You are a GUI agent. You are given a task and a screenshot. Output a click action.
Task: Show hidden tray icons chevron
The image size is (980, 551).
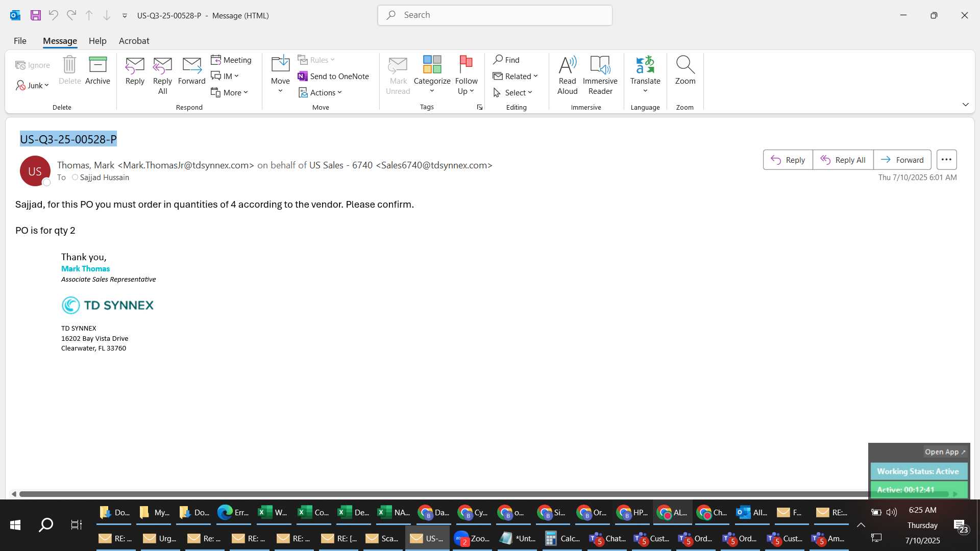tap(861, 525)
